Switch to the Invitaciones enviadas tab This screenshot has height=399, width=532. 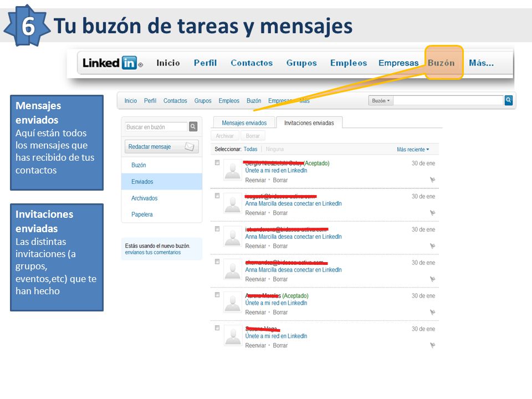pos(309,123)
